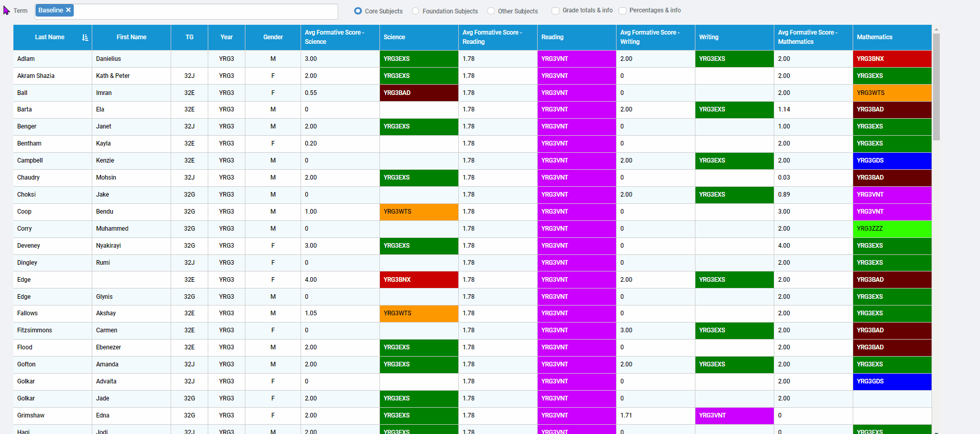
Task: Enable Grade totals & info checkbox
Action: tap(555, 11)
